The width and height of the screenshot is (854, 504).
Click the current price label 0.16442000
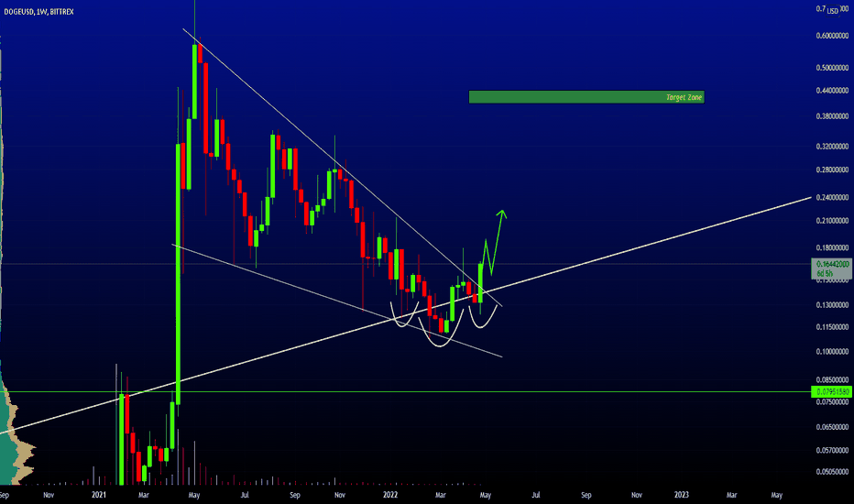[x=832, y=264]
